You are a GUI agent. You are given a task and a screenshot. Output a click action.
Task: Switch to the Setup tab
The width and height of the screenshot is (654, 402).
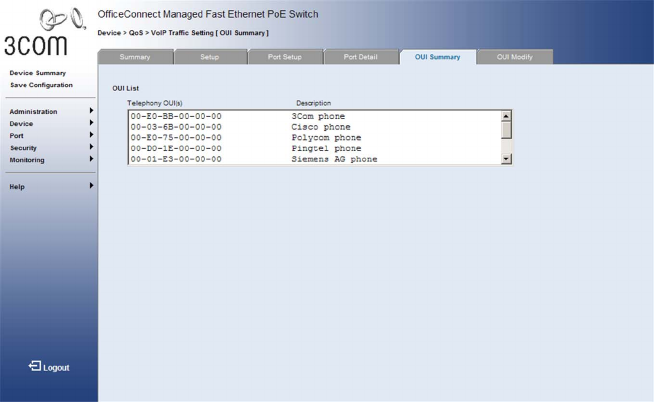pos(209,57)
